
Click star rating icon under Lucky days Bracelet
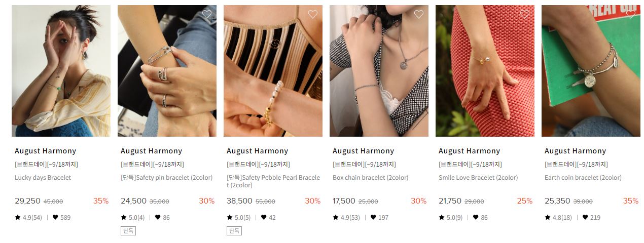[x=18, y=217]
